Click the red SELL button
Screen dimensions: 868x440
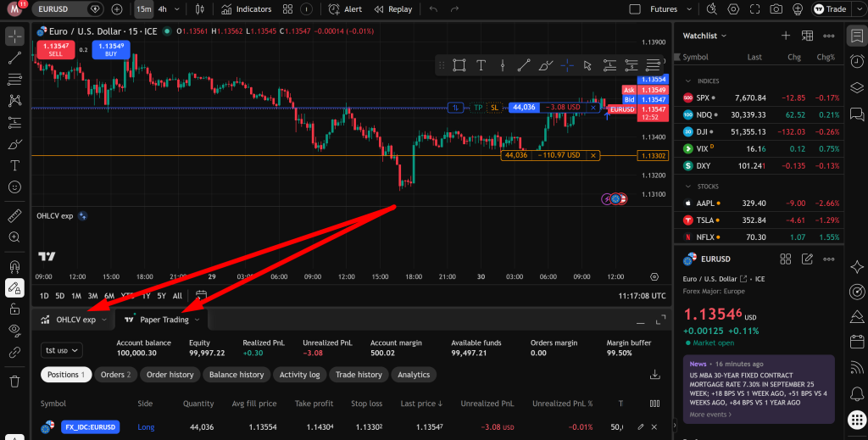tap(55, 50)
